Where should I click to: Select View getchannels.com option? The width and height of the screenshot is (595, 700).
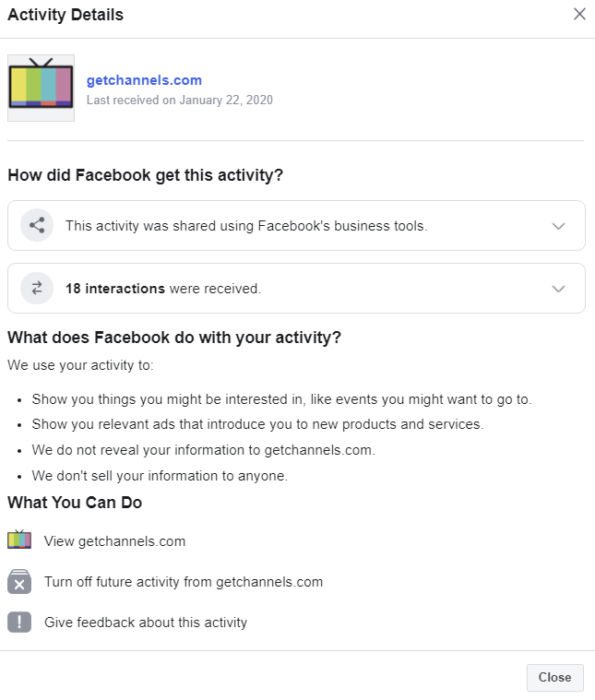114,541
